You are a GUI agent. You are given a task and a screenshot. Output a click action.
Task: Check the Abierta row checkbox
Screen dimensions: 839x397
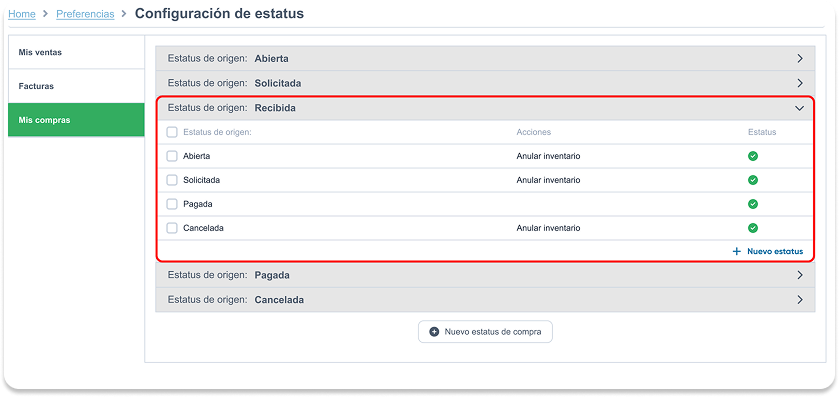pyautogui.click(x=172, y=156)
